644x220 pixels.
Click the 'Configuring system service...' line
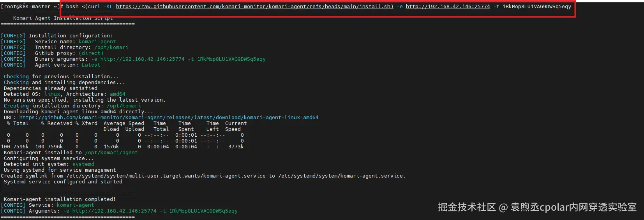click(49, 158)
